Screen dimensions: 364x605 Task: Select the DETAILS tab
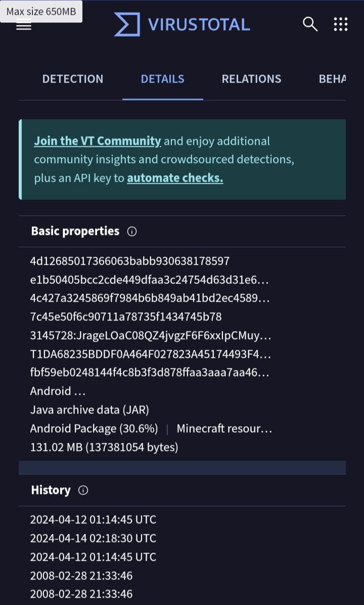pyautogui.click(x=162, y=79)
